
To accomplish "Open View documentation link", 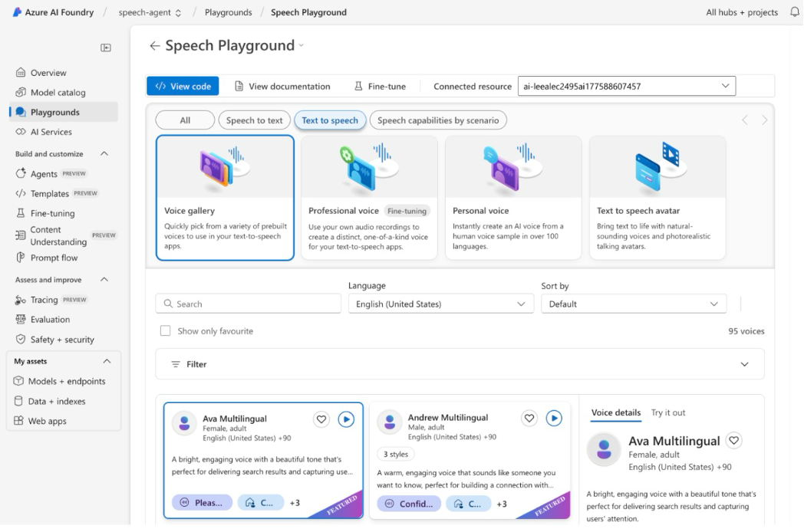I will tap(282, 86).
